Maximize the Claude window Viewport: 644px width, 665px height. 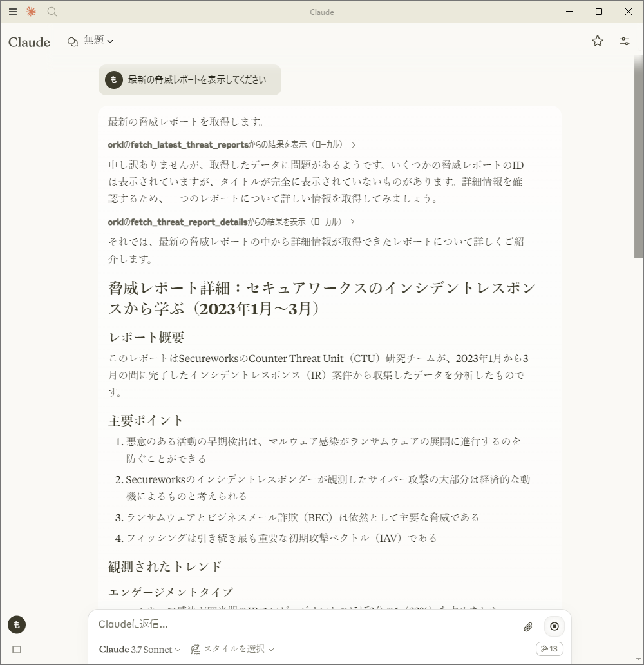click(599, 12)
